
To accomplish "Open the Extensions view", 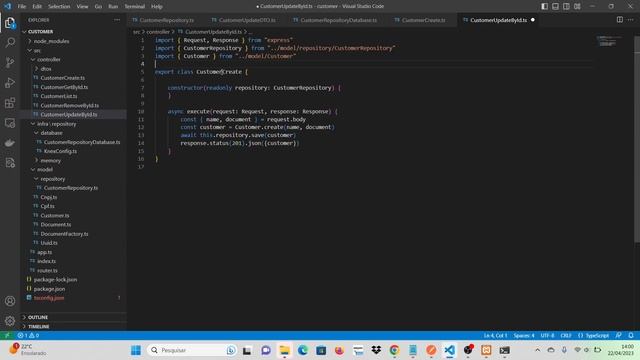I will [x=10, y=103].
